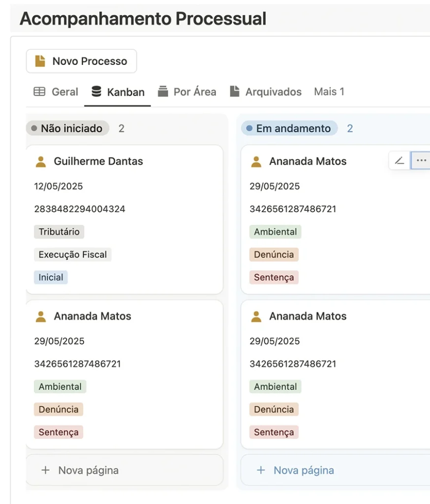This screenshot has height=504, width=430.
Task: Click the Em andamento status label
Action: [289, 128]
